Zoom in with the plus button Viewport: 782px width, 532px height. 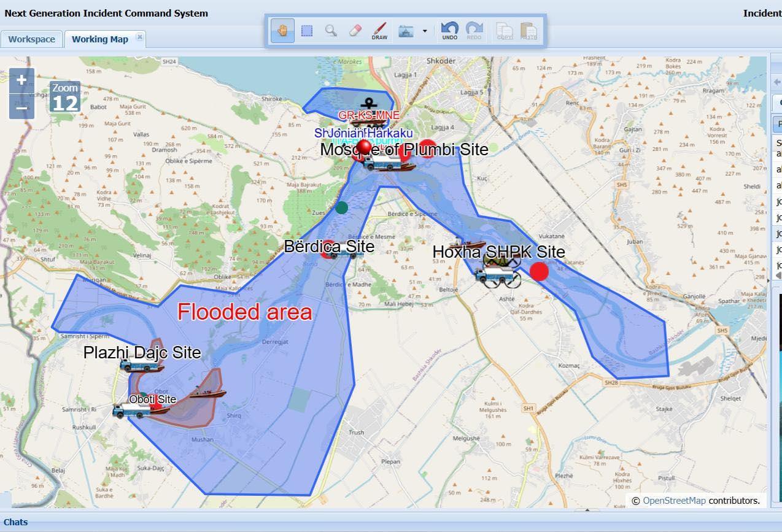(21, 80)
